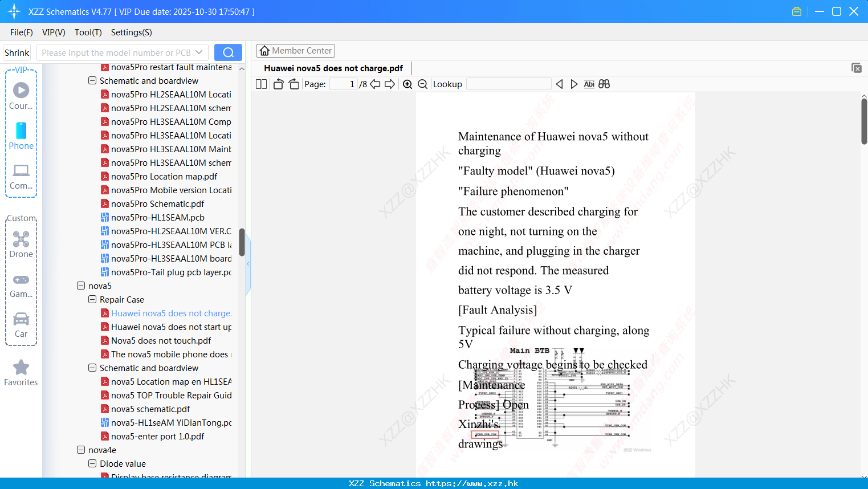Open the website link in status bar
This screenshot has width=868, height=489.
pyautogui.click(x=472, y=483)
